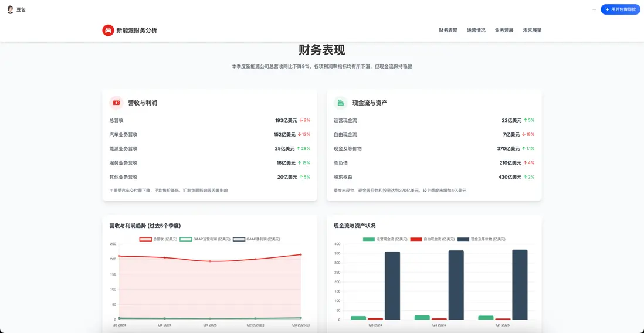
Task: Toggle the GAAP运营利润 legend swatch
Action: pyautogui.click(x=186, y=239)
